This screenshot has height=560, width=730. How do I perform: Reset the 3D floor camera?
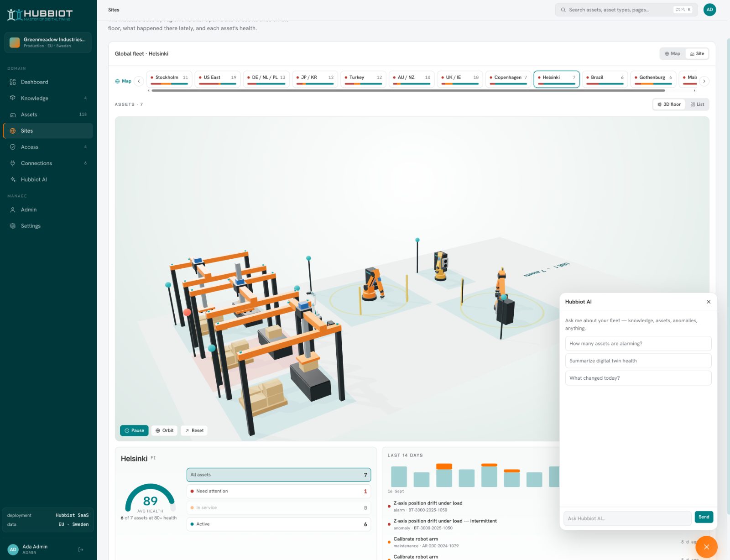coord(194,430)
